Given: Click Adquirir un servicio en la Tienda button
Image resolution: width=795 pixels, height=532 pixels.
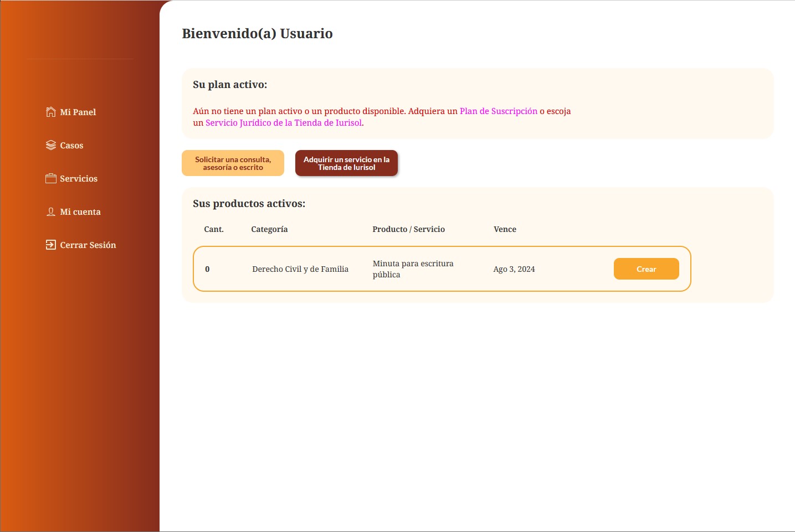Looking at the screenshot, I should (346, 163).
